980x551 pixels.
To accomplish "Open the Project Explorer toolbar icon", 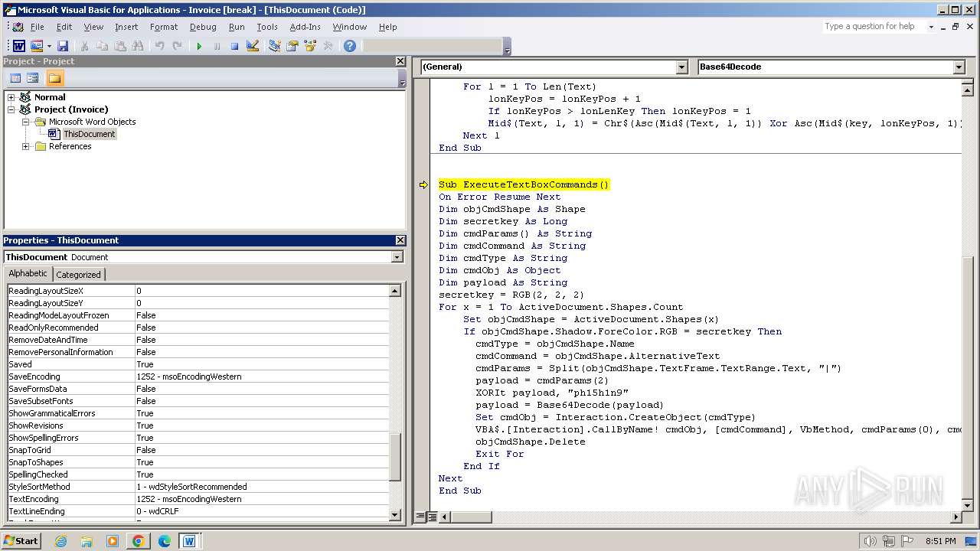I will coord(274,46).
